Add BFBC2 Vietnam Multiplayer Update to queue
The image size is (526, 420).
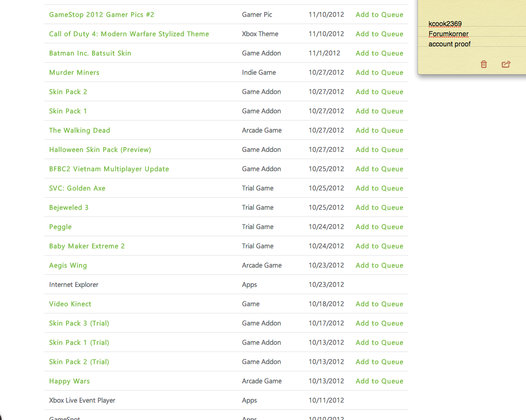[x=379, y=169]
